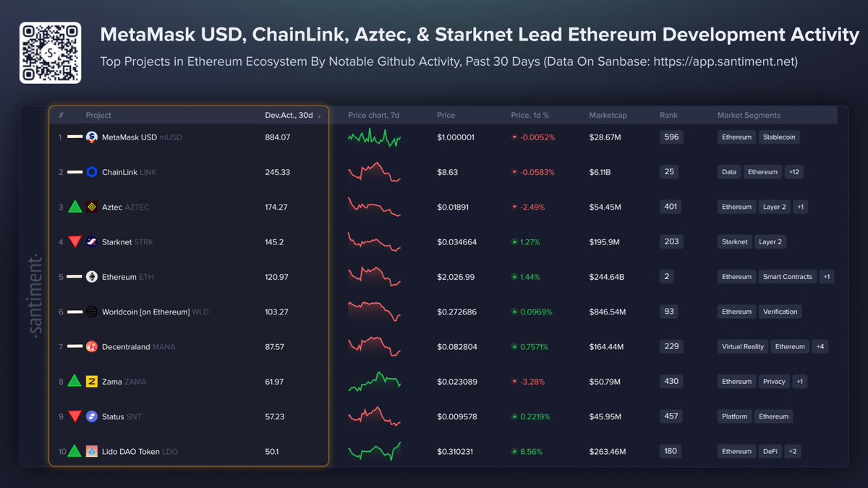Click the Starknet STRK project icon
This screenshot has height=488, width=868.
(x=91, y=241)
